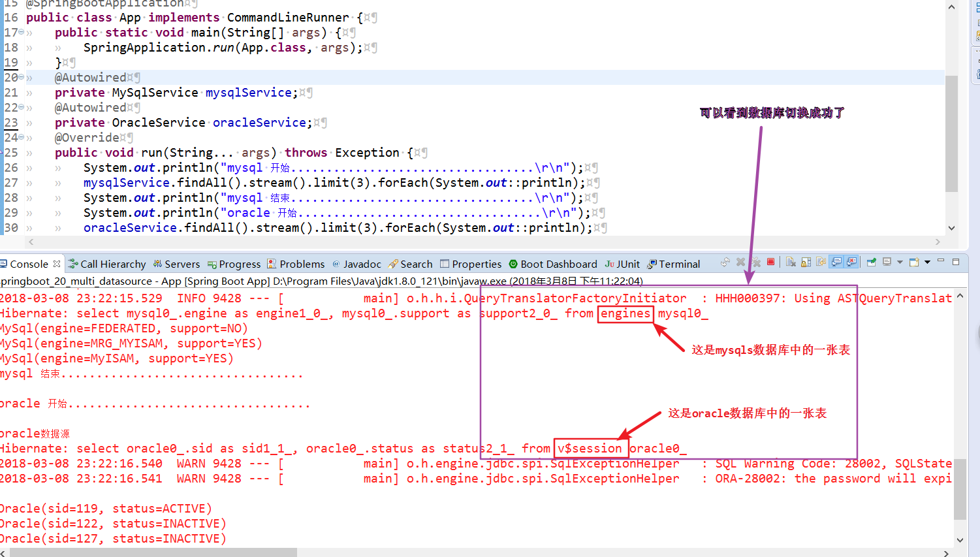Toggle Pin Console
980x557 pixels.
coord(871,262)
